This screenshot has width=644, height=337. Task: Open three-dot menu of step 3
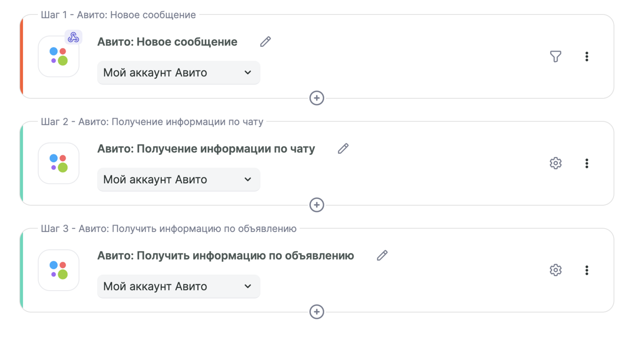tap(586, 270)
